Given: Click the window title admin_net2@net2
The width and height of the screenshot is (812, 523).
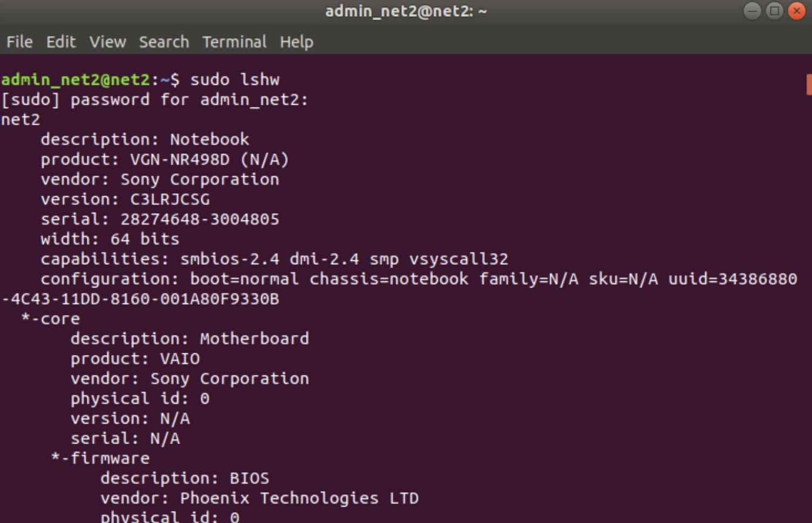Looking at the screenshot, I should coord(406,11).
